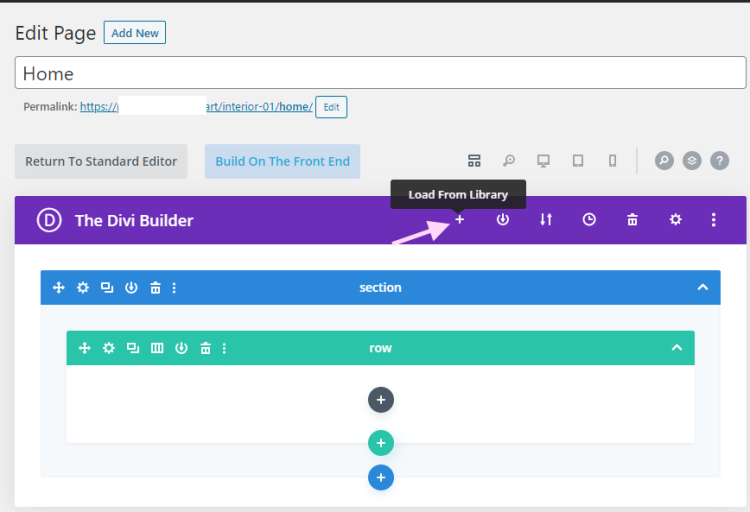The width and height of the screenshot is (750, 512).
Task: Change row column structure icon
Action: tap(157, 348)
